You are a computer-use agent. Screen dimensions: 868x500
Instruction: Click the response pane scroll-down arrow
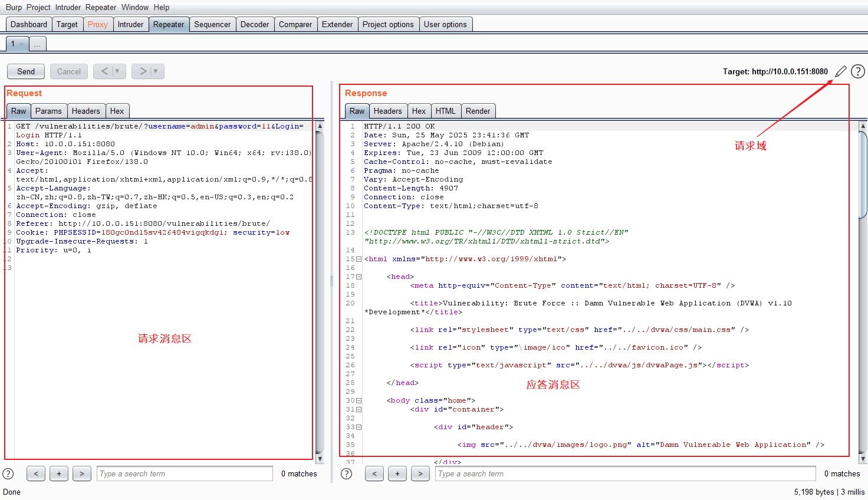coord(863,459)
